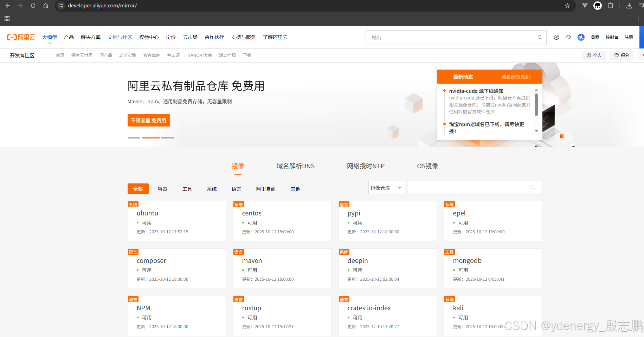Click the 不限容量 免费用 button

point(149,120)
